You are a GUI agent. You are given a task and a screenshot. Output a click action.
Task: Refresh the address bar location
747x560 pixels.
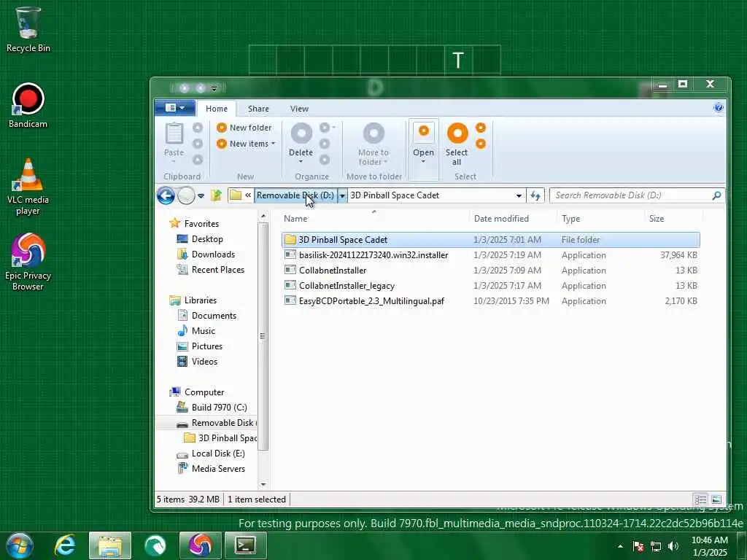[x=535, y=195]
